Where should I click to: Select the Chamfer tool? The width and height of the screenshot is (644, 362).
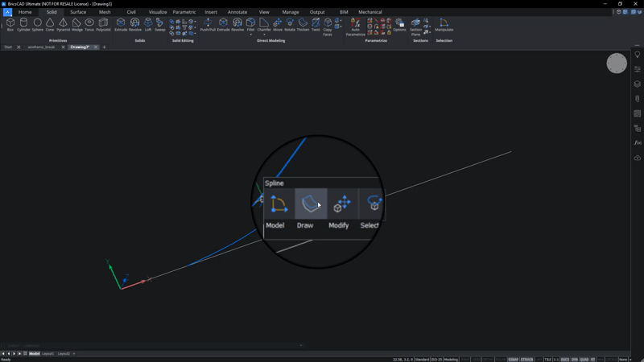[x=264, y=24]
